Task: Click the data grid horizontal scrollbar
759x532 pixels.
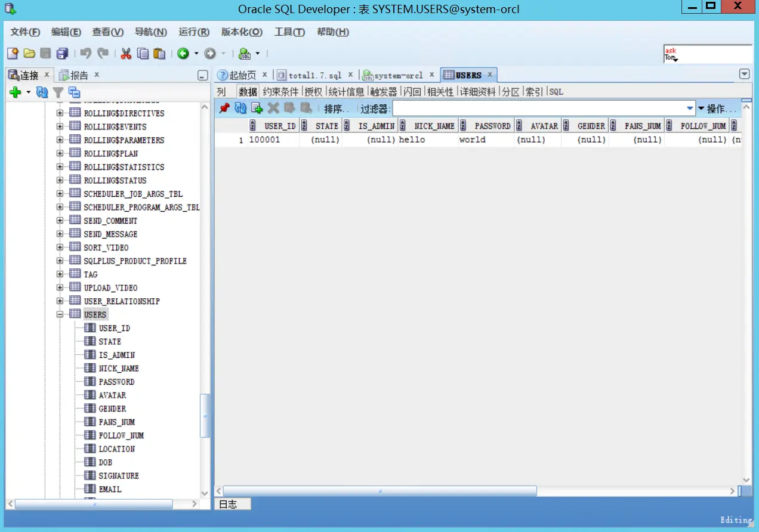Action: (x=381, y=491)
